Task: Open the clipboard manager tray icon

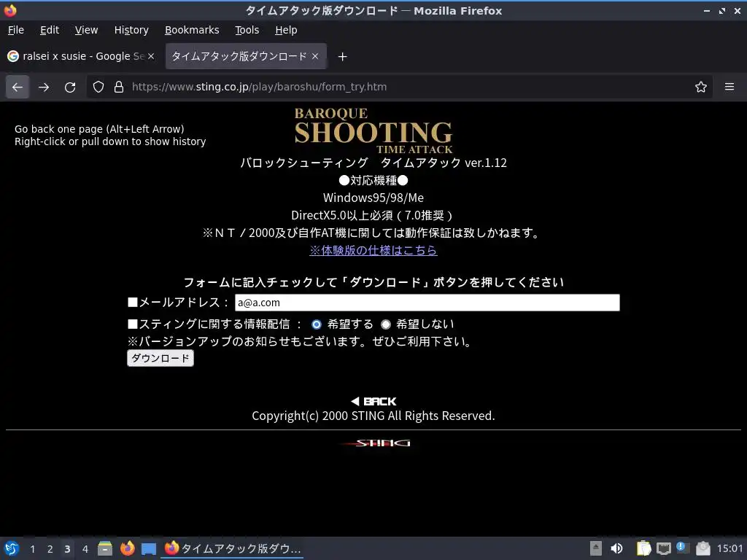Action: click(643, 548)
